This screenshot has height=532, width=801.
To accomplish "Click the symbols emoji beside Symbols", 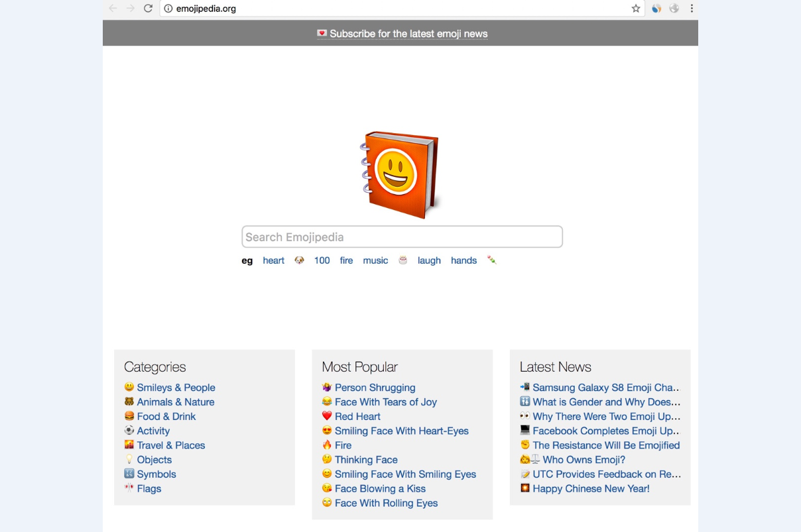I will (x=129, y=474).
